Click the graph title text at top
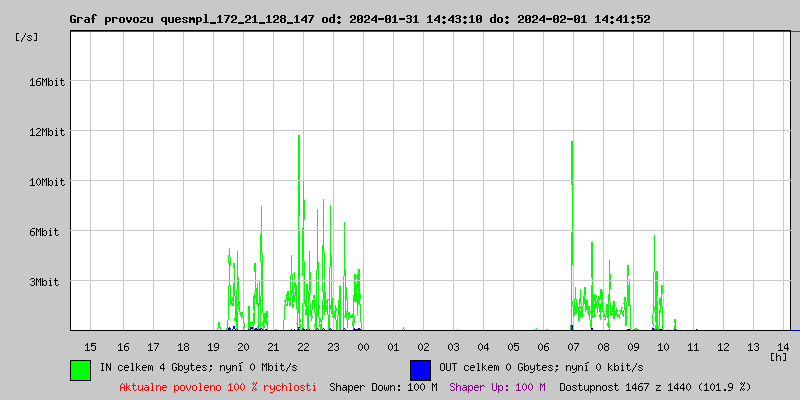800x400 pixels. pos(360,19)
